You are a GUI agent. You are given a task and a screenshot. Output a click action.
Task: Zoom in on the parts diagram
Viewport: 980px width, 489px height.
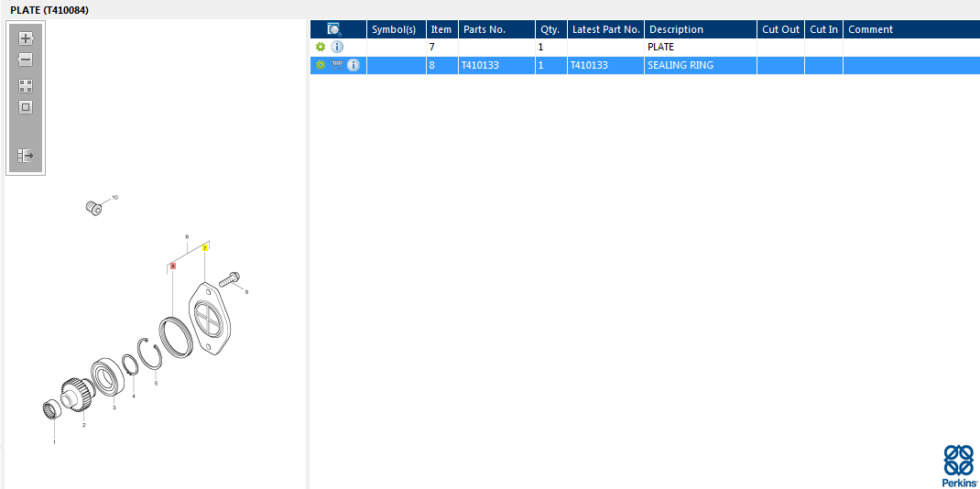coord(26,38)
